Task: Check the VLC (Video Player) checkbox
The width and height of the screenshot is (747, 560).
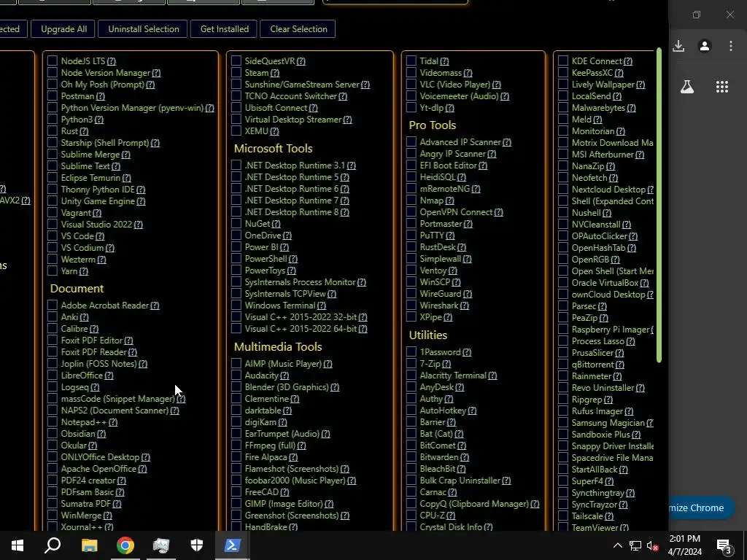Action: pos(411,85)
